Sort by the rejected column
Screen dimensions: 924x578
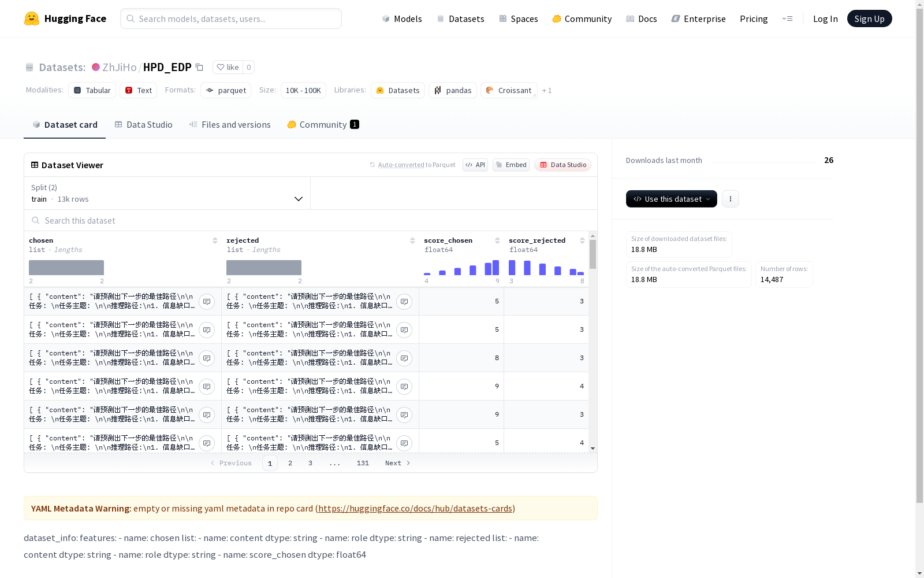412,240
